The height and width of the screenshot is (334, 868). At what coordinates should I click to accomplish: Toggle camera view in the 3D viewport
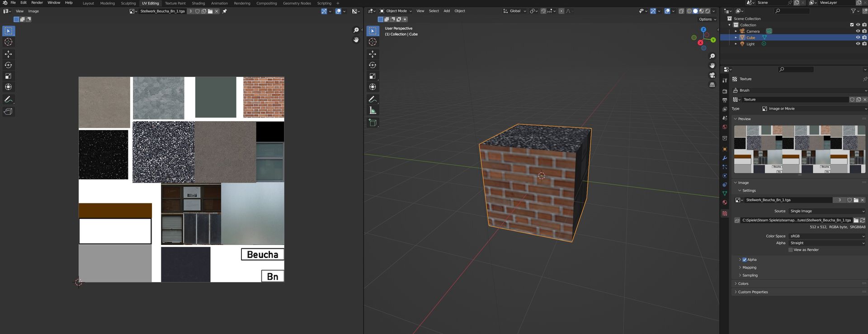tap(712, 75)
